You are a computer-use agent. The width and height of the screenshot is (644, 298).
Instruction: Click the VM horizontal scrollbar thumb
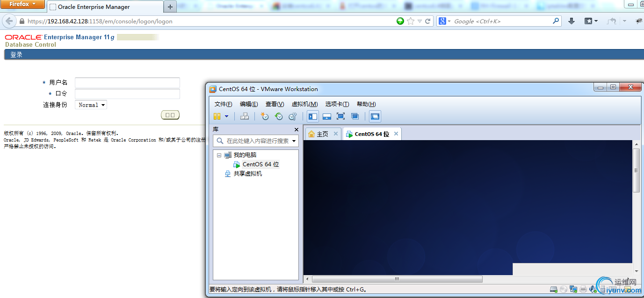point(397,279)
